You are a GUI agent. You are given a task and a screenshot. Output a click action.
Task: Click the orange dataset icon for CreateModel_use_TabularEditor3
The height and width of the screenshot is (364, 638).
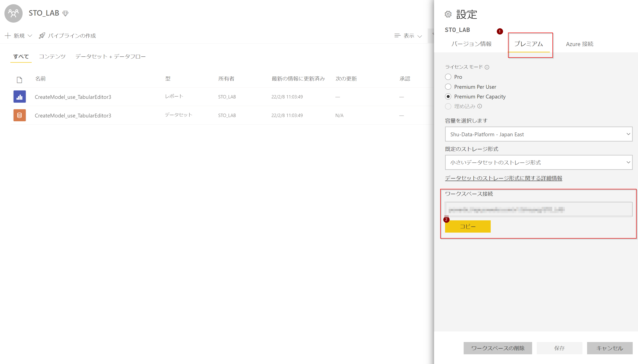pyautogui.click(x=19, y=115)
